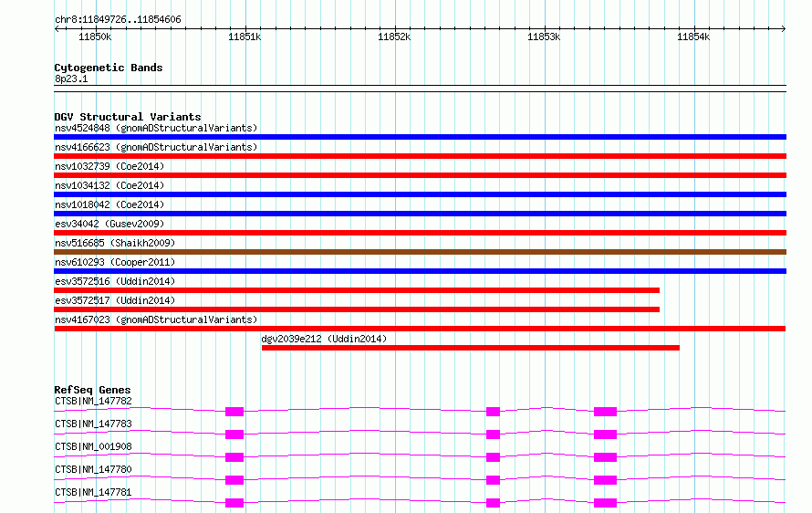Image resolution: width=812 pixels, height=513 pixels.
Task: Click middle exon of CTSB|NM_147782
Action: click(x=493, y=412)
